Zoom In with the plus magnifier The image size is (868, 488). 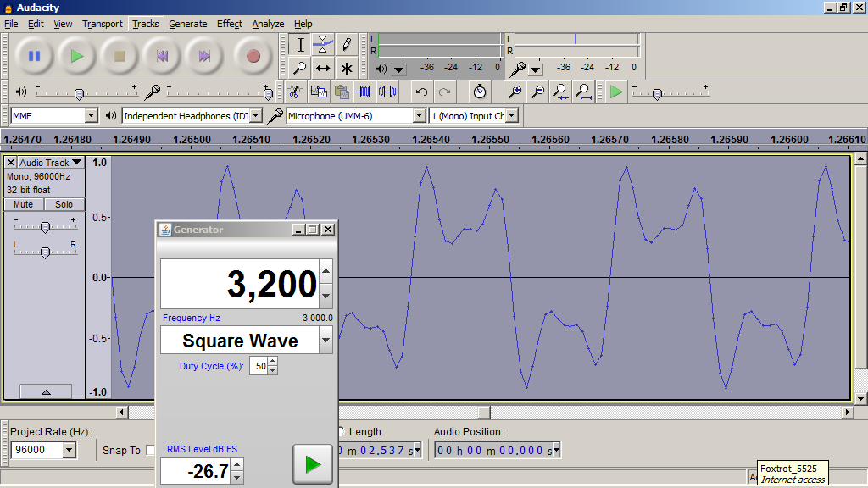[515, 91]
